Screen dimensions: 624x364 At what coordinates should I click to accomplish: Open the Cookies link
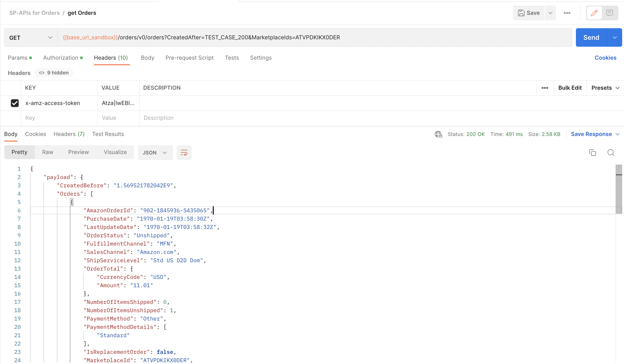(x=605, y=58)
